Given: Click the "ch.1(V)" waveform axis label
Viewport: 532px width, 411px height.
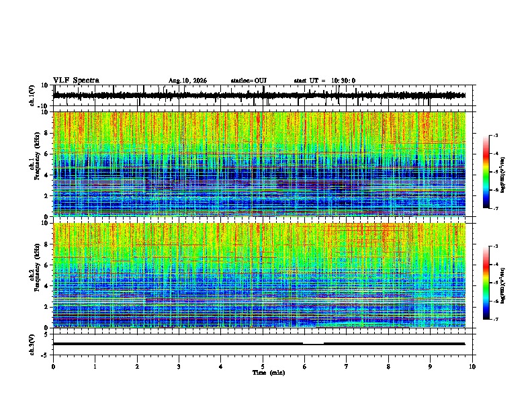Looking at the screenshot, I should pos(32,95).
